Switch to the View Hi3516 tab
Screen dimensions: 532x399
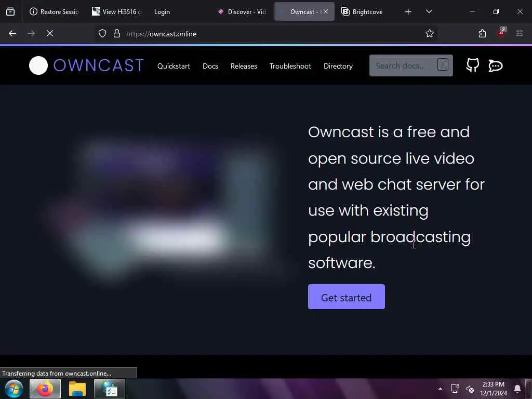point(117,11)
